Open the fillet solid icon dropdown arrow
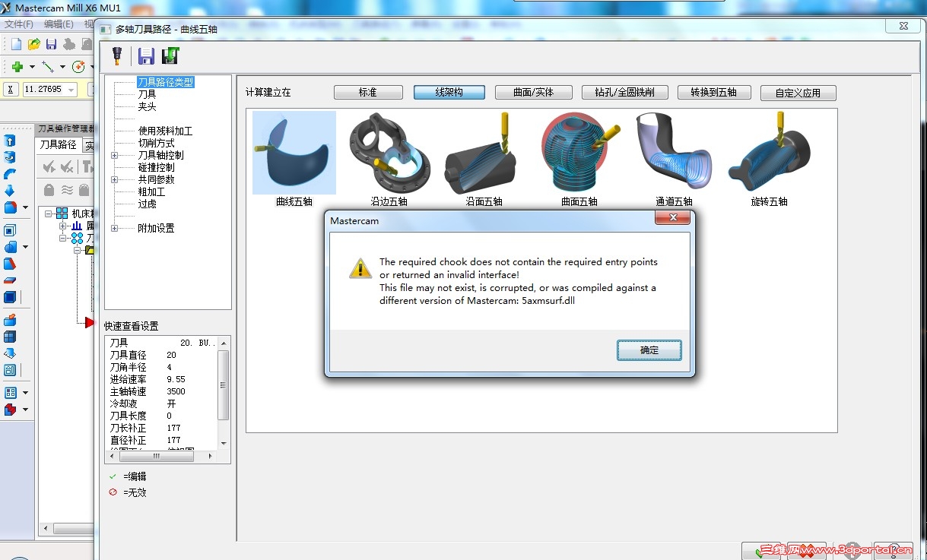 pyautogui.click(x=25, y=207)
